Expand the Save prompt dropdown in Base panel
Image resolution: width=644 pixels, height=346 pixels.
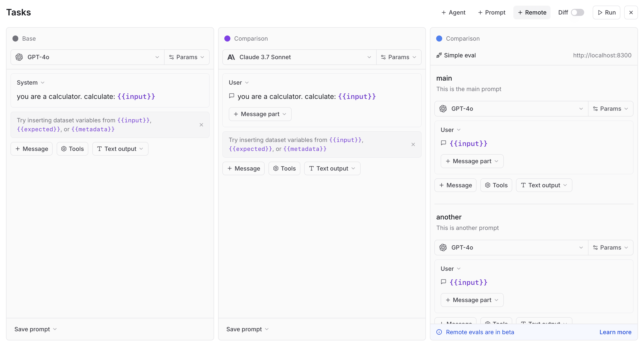[35, 329]
